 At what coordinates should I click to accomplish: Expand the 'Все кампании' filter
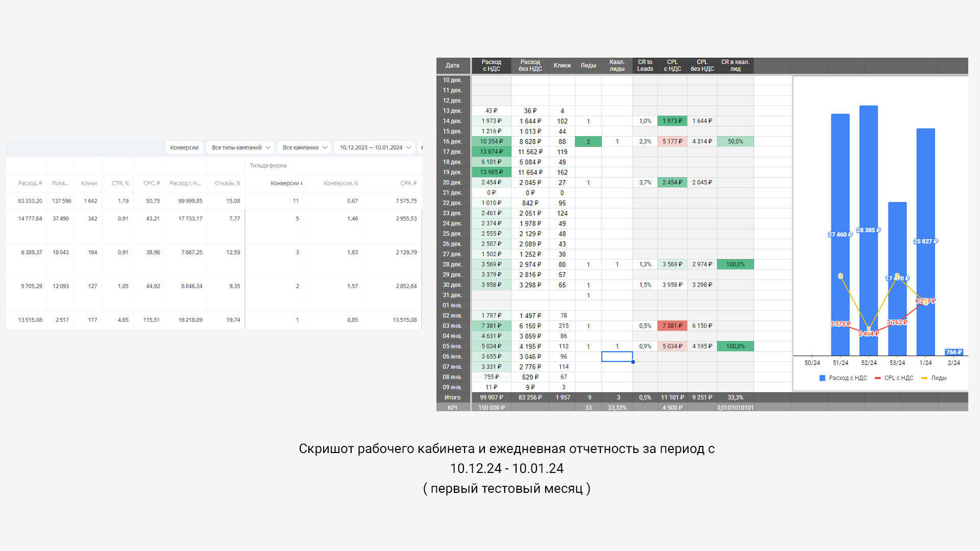tap(304, 147)
